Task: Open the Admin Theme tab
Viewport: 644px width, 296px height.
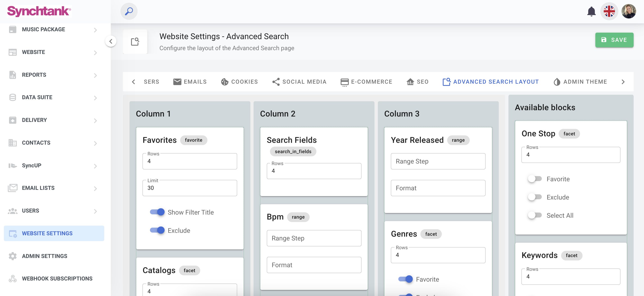Action: click(580, 82)
